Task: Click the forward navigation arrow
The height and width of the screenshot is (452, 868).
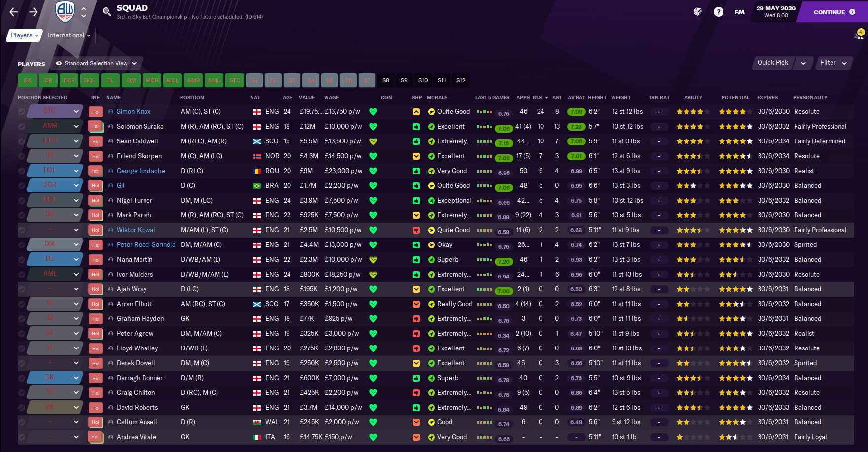Action: 33,12
